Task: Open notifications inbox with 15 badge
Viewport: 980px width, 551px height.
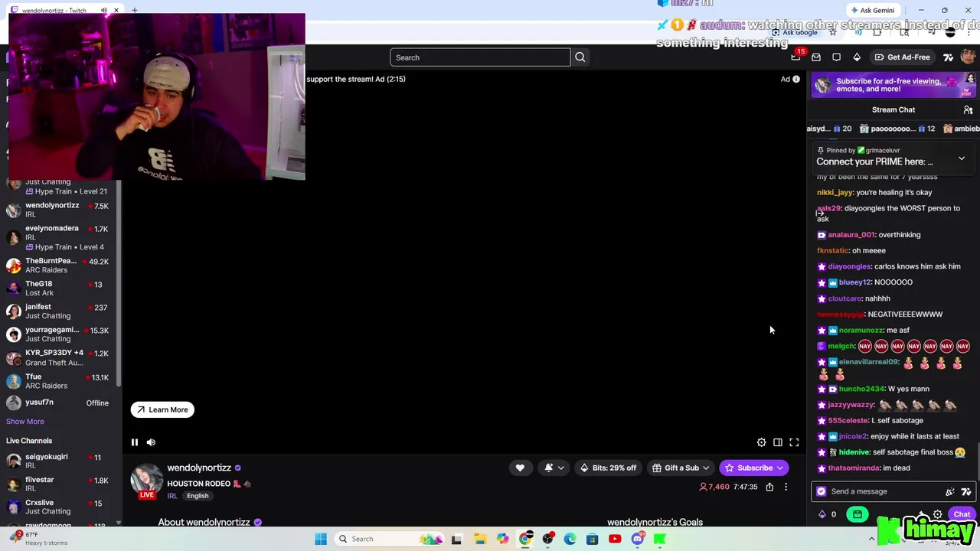Action: click(x=795, y=57)
